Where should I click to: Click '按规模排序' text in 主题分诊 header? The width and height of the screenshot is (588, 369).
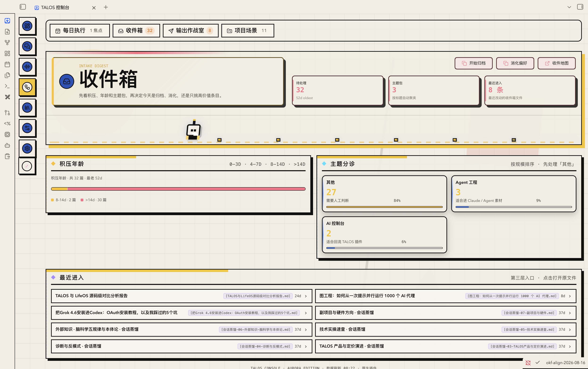522,164
